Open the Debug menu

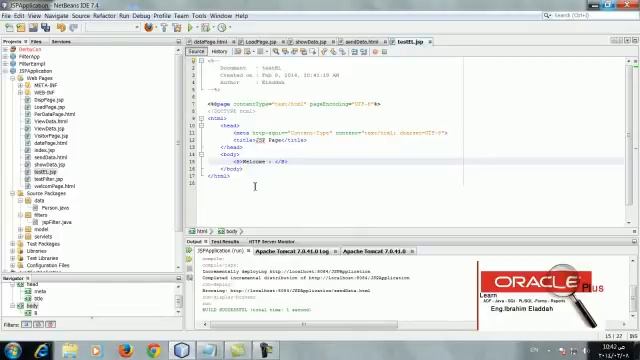click(x=141, y=16)
